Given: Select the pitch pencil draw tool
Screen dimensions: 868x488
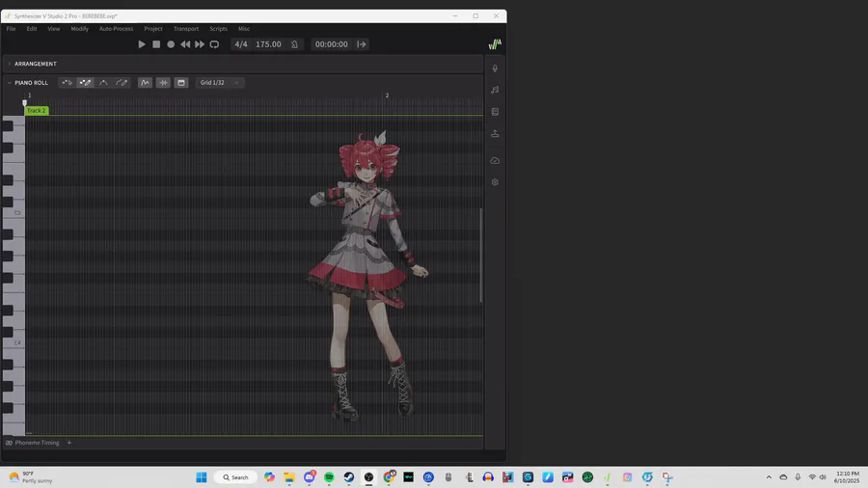Looking at the screenshot, I should (x=122, y=82).
